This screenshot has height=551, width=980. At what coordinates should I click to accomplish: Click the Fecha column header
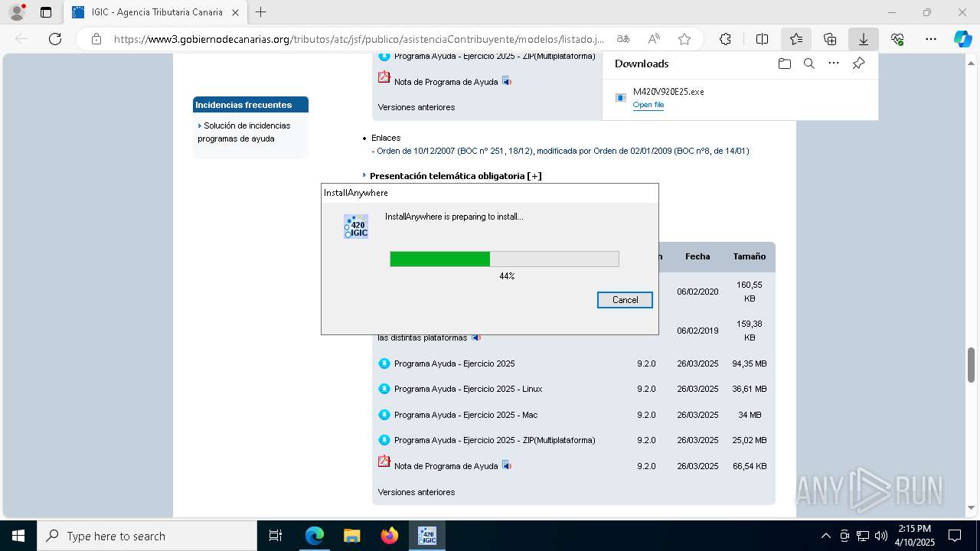697,256
